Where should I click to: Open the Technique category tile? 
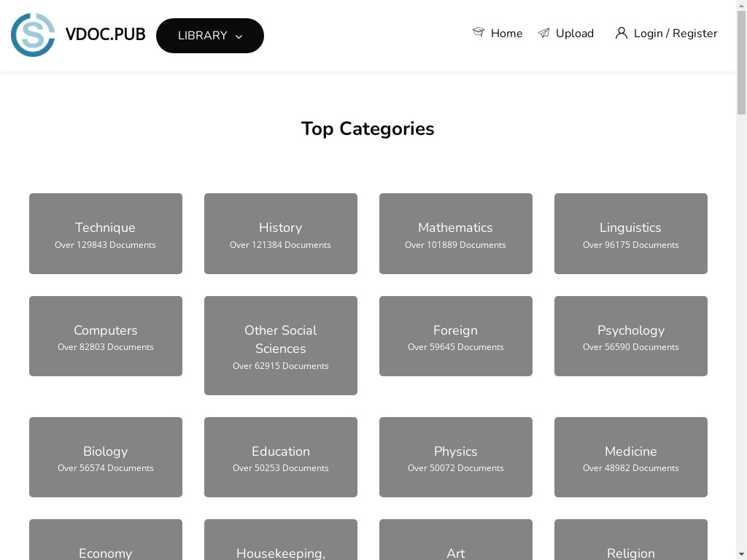point(105,233)
